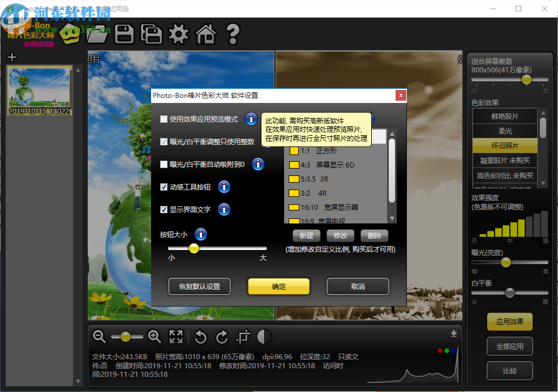The width and height of the screenshot is (558, 392).
Task: Enable 曝光/白平衡自动吸附到0 checkbox
Action: pyautogui.click(x=164, y=165)
